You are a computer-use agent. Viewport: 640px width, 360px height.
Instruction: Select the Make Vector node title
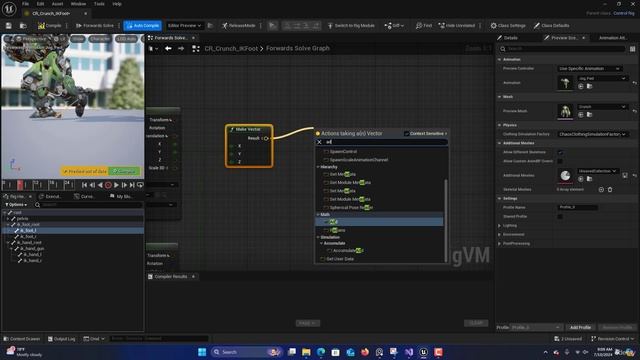click(x=248, y=129)
